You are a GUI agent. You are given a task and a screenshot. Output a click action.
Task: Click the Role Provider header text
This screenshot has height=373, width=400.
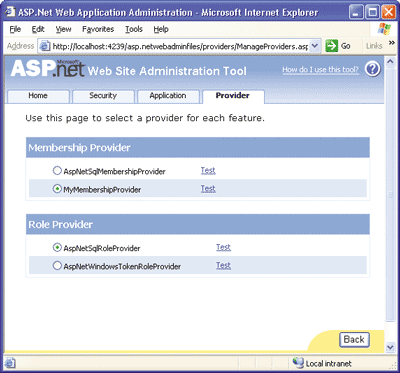point(60,224)
